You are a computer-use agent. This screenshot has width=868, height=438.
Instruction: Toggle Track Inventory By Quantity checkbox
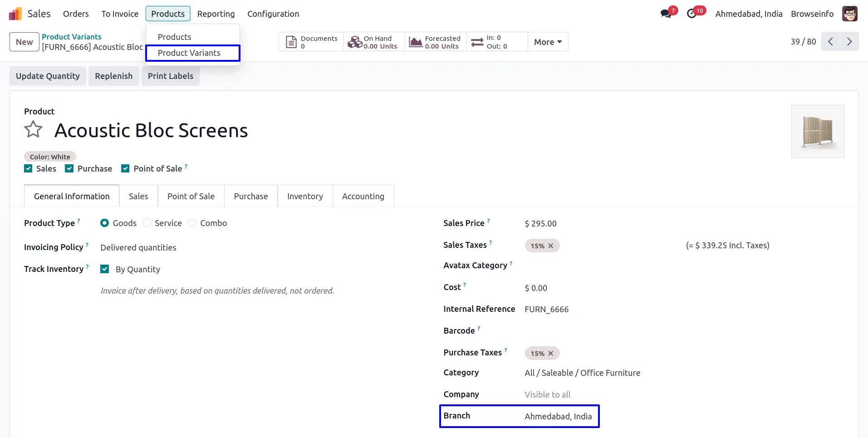[x=105, y=269]
